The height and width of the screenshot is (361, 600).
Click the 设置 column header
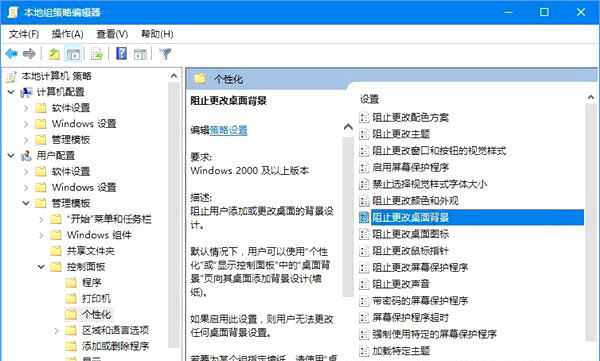[x=369, y=99]
